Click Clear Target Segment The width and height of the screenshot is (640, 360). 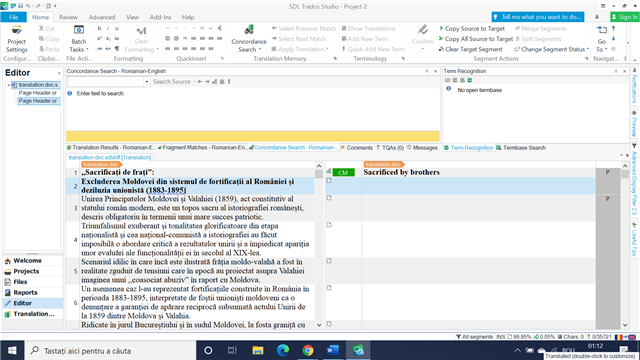click(470, 49)
